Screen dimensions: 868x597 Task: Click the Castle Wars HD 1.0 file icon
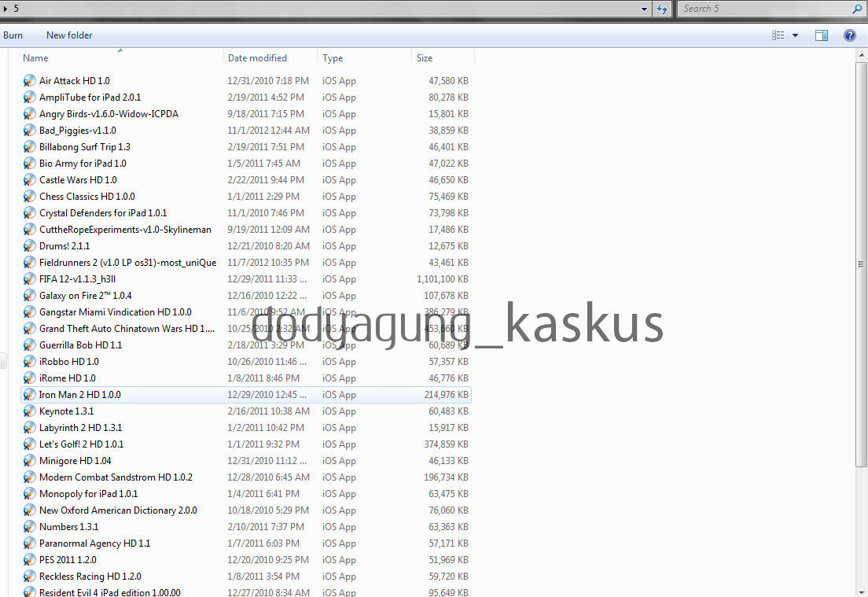[x=29, y=180]
